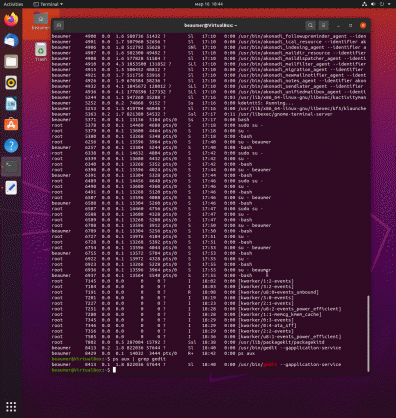Launch Thunderbird Mail from the dock
The height and width of the screenshot is (418, 396).
click(x=11, y=40)
